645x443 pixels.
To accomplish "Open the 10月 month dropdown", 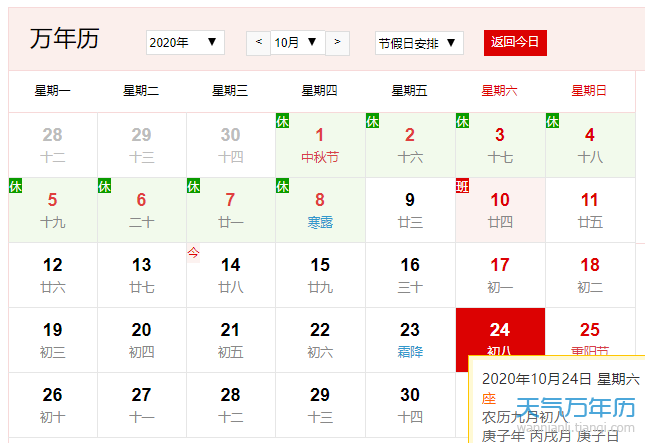I will coord(297,42).
